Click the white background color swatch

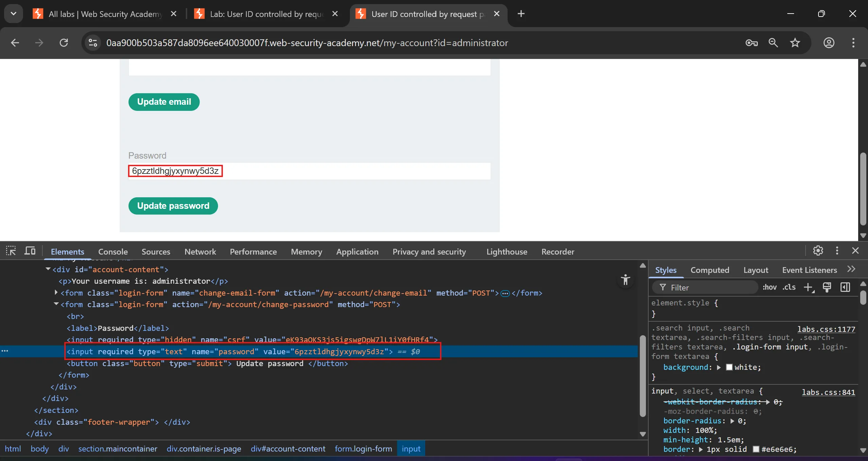point(729,367)
